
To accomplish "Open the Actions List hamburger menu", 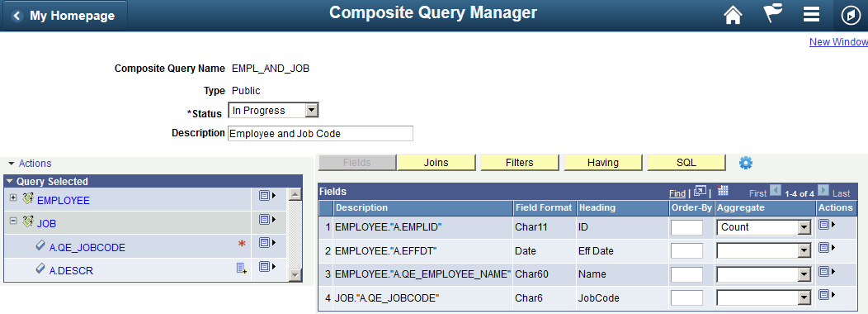I will click(x=811, y=15).
